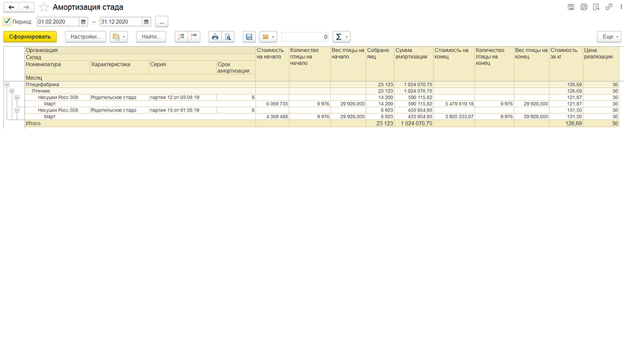Open start date calendar picker
Image resolution: width=624 pixels, height=364 pixels.
point(83,22)
